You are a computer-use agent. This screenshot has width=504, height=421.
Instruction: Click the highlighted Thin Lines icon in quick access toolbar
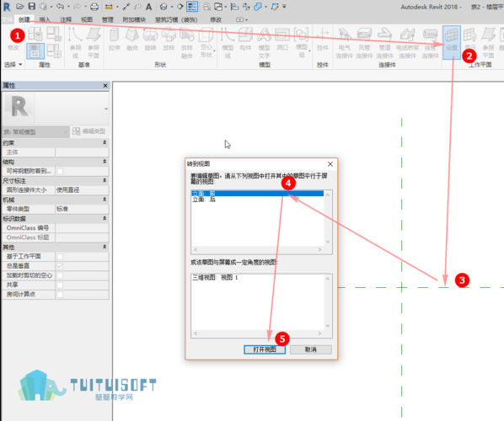pos(192,7)
